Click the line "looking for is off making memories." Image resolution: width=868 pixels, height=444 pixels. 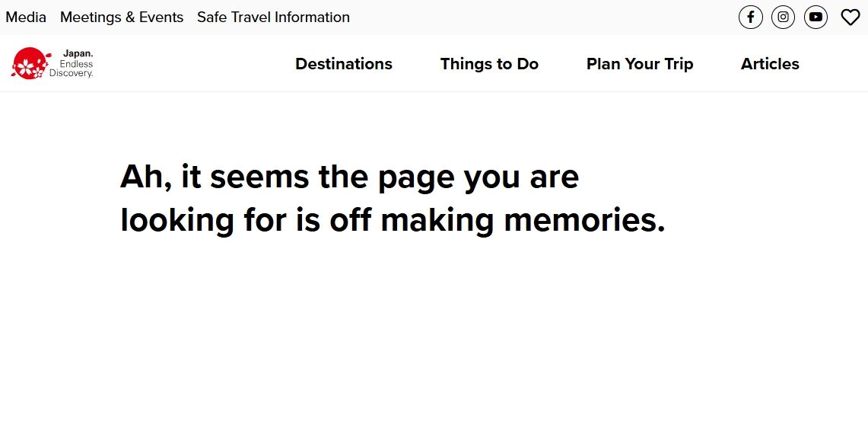pyautogui.click(x=393, y=221)
